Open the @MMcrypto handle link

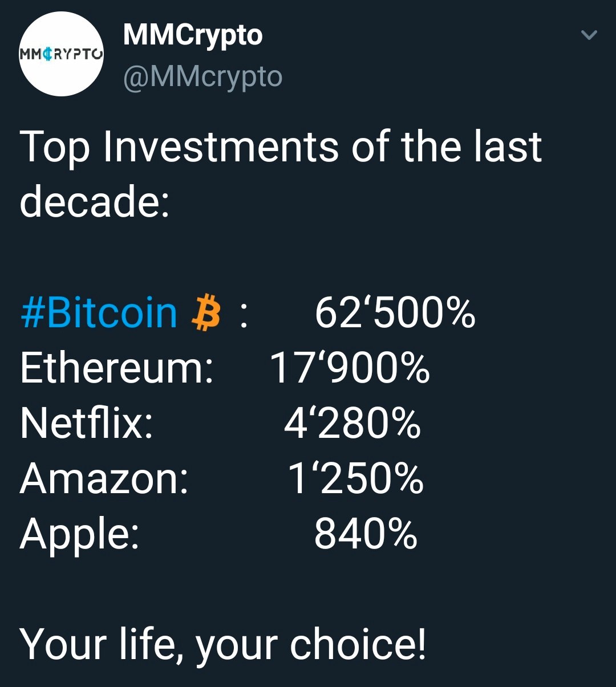(x=202, y=77)
